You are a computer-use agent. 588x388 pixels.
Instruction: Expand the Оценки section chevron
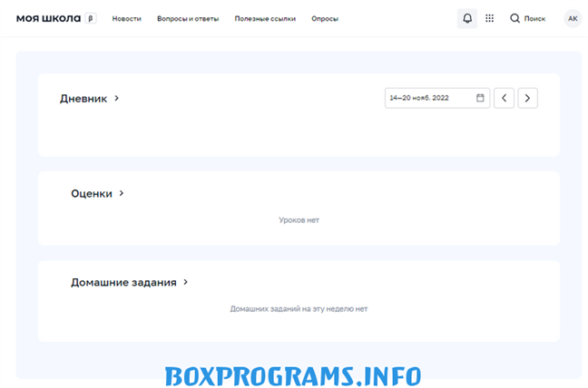pyautogui.click(x=122, y=193)
